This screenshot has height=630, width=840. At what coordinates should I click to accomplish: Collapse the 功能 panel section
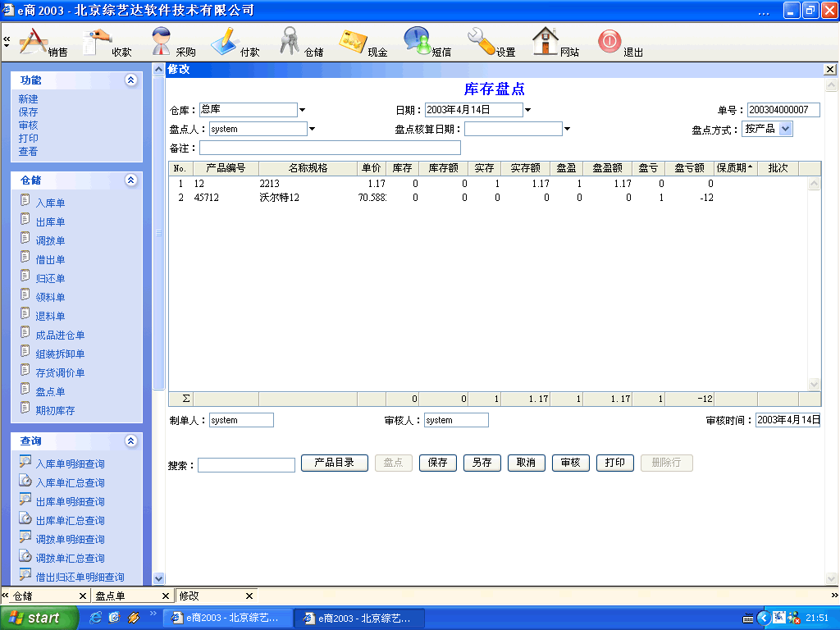[x=130, y=80]
